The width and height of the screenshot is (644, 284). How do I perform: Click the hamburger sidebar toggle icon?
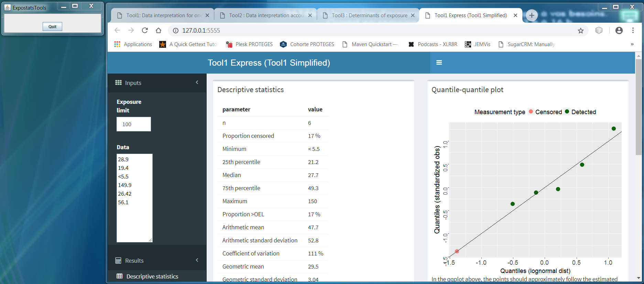[439, 63]
